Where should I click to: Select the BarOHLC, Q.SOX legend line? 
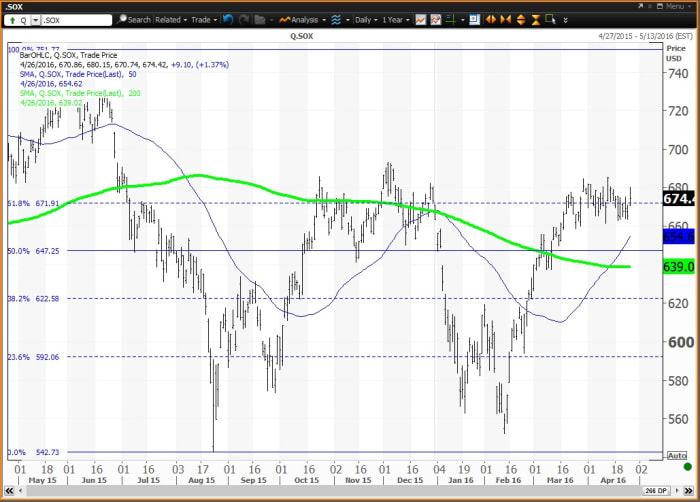click(x=68, y=55)
